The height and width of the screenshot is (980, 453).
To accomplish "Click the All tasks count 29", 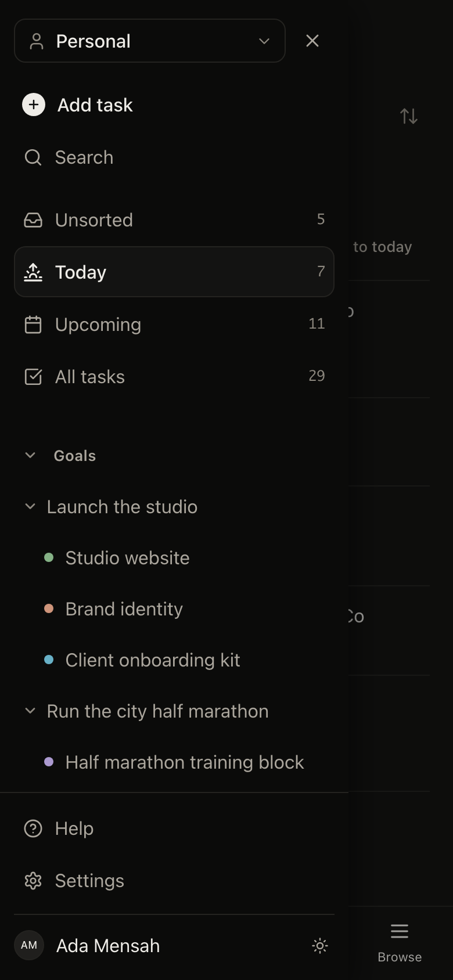I will [x=317, y=376].
